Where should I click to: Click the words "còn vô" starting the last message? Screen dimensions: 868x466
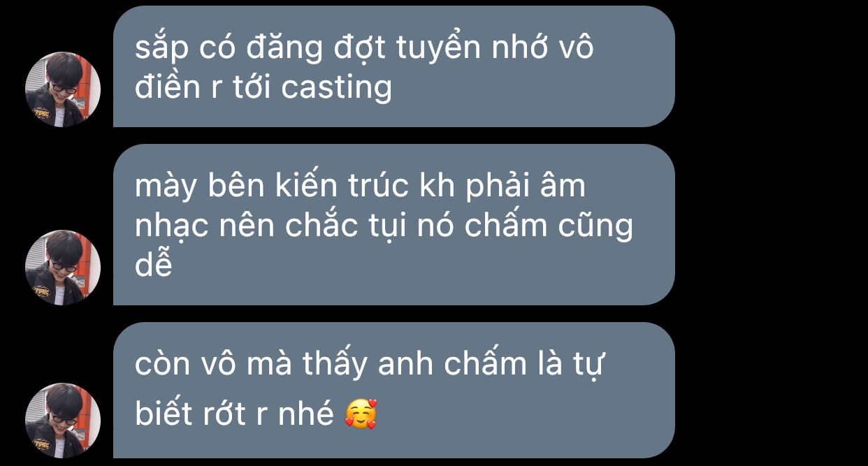point(180,365)
